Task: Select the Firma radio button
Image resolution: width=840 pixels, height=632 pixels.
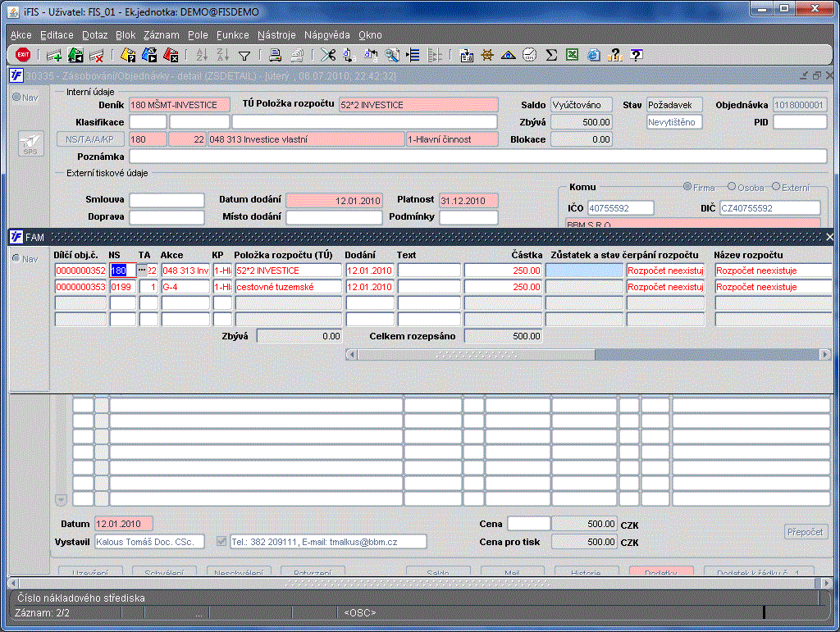Action: [687, 187]
